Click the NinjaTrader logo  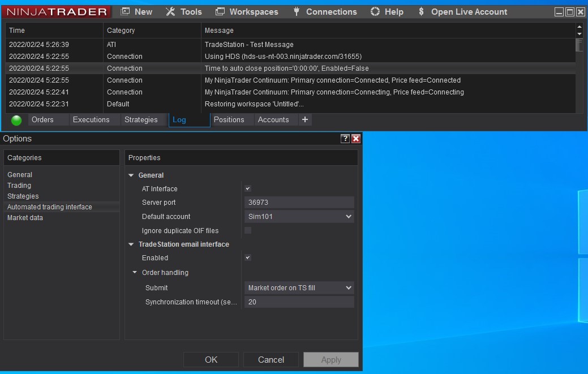(x=57, y=12)
